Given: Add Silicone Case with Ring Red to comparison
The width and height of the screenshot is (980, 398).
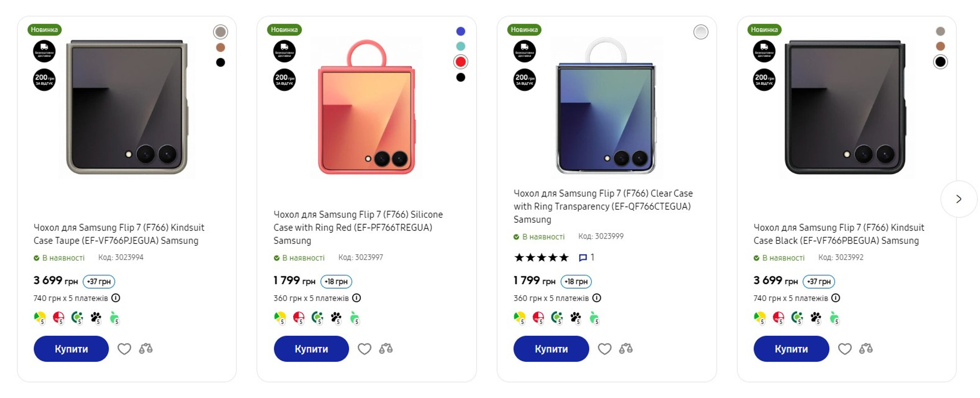Looking at the screenshot, I should [x=386, y=349].
